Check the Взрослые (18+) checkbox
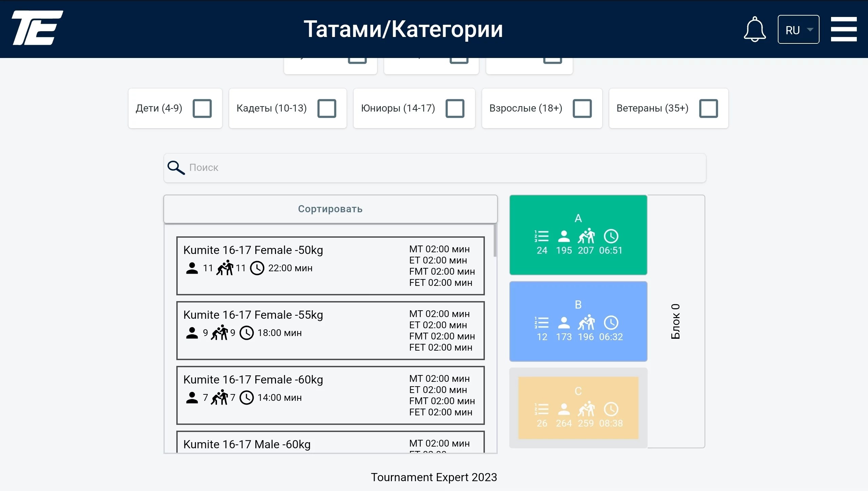The width and height of the screenshot is (868, 491). [582, 109]
